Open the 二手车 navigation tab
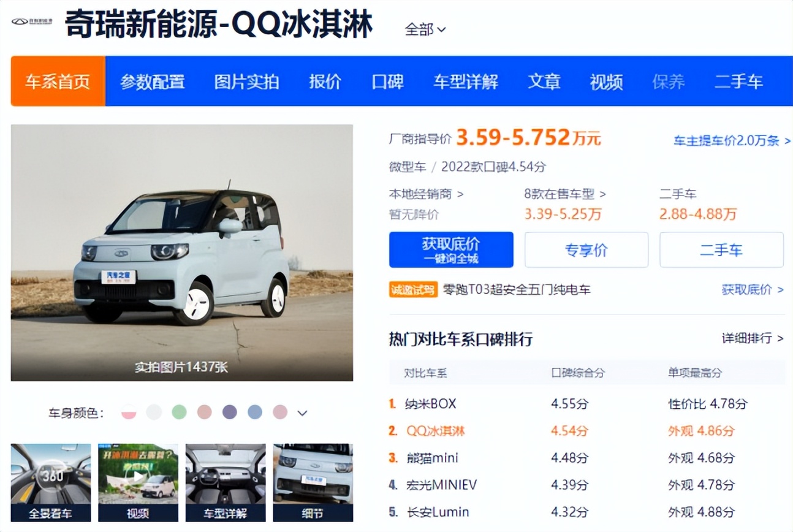Image resolution: width=793 pixels, height=532 pixels. 738,82
